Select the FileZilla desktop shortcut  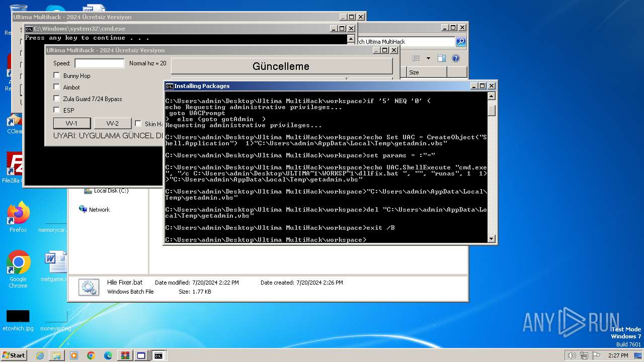pos(14,167)
